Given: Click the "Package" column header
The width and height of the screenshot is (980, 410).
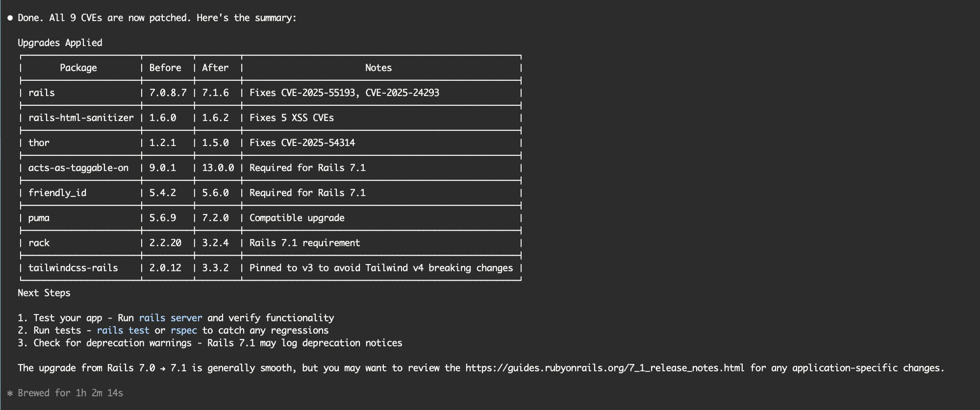Looking at the screenshot, I should click(78, 68).
